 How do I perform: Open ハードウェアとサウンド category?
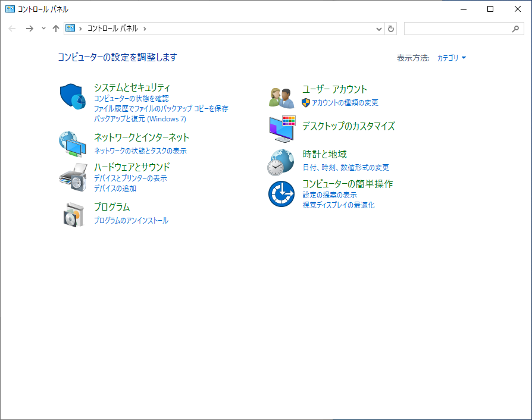(x=132, y=167)
